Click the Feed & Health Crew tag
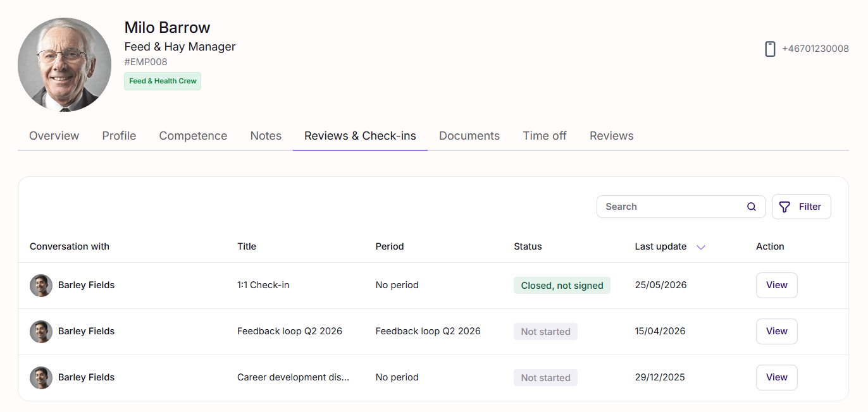 point(163,81)
